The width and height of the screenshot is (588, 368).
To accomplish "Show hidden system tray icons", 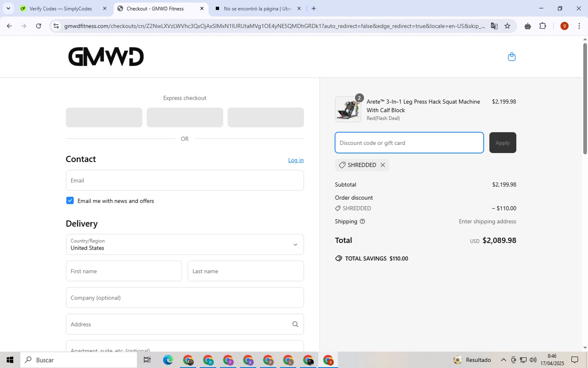I will point(503,360).
